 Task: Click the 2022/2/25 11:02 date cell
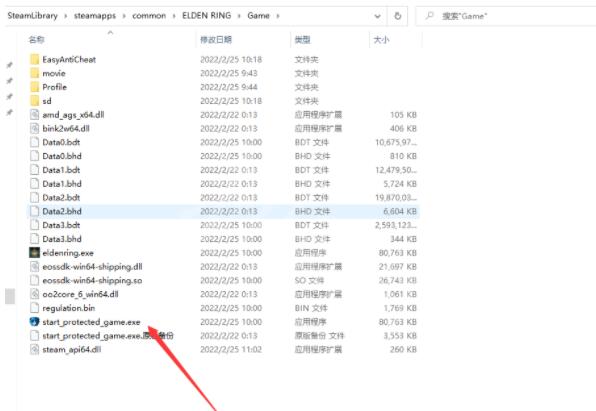(x=231, y=349)
